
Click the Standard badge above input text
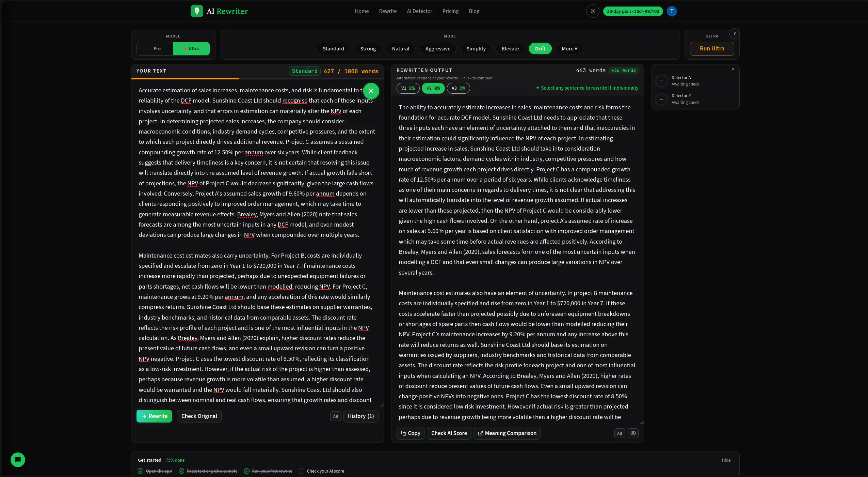(304, 71)
